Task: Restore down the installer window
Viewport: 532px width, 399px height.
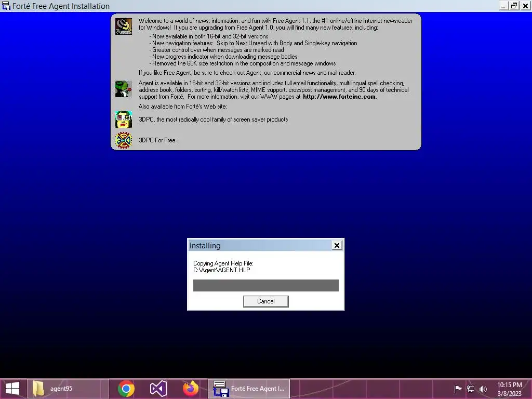Action: (514, 5)
